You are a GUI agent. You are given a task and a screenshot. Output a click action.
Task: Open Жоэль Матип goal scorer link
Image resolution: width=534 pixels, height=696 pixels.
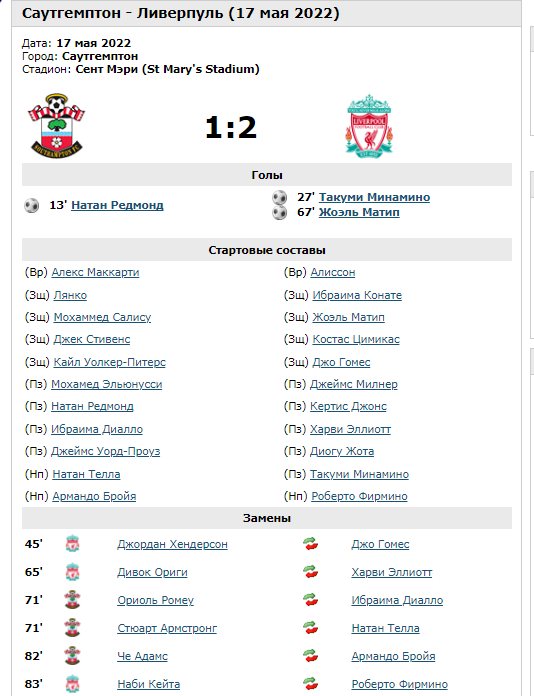point(359,213)
